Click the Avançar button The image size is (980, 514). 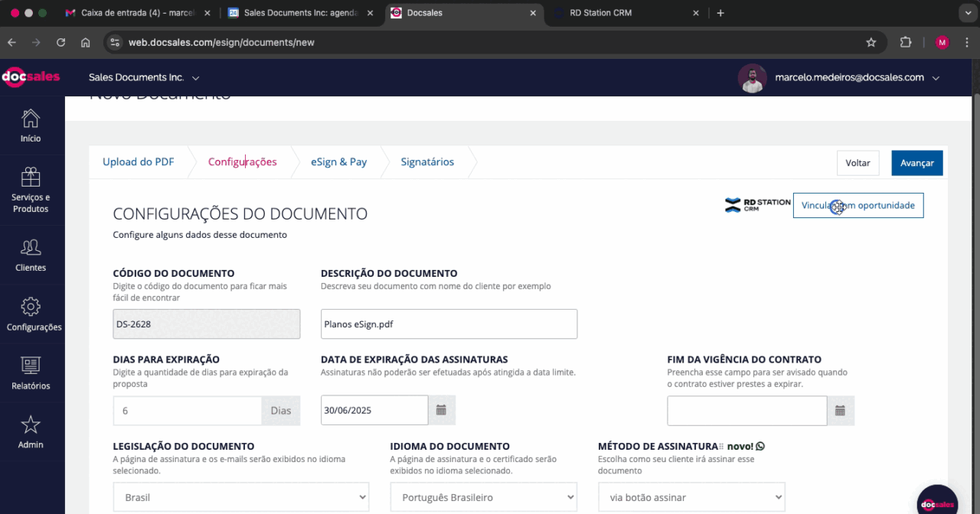pos(917,163)
